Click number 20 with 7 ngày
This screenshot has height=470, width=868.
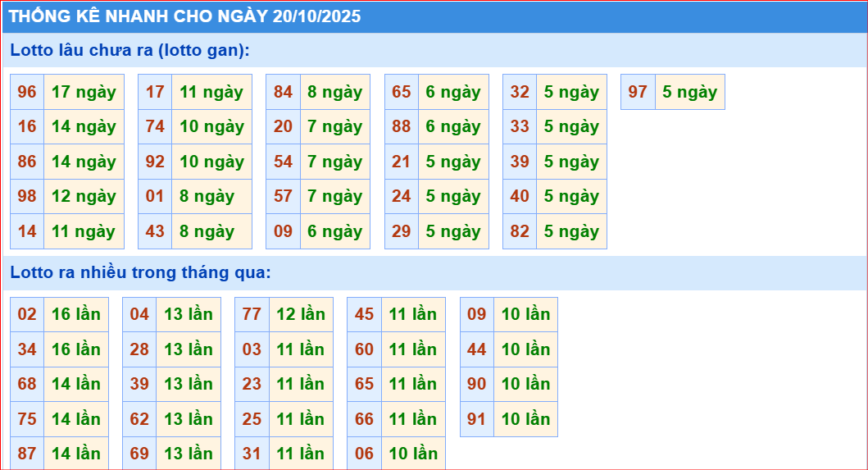tap(283, 126)
